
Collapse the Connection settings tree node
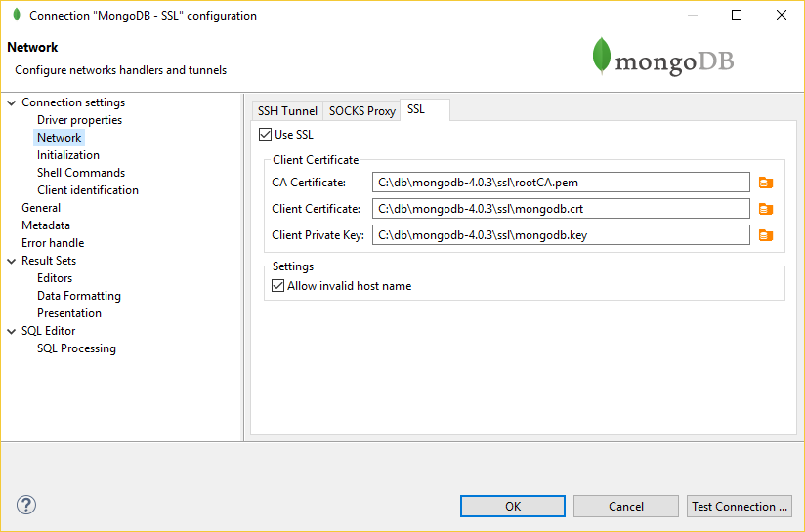[12, 102]
